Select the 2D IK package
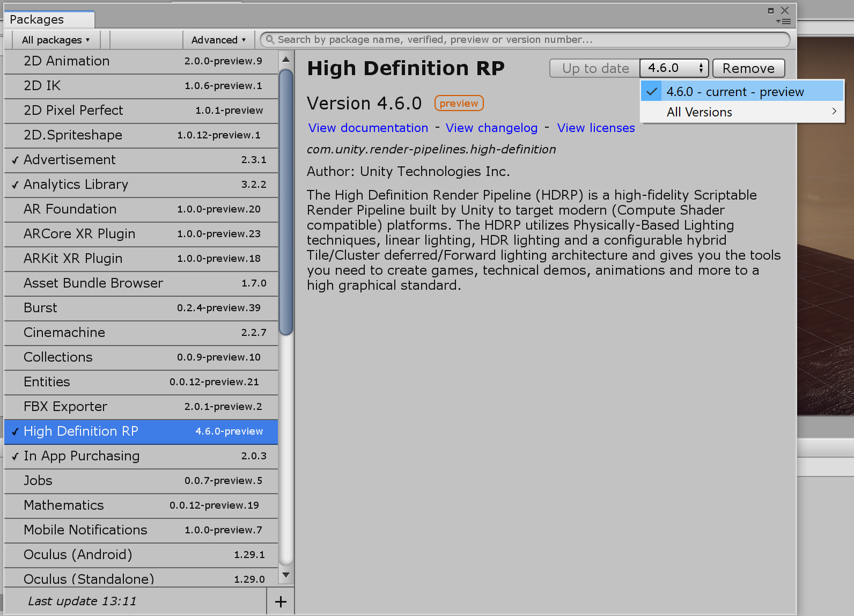The width and height of the screenshot is (854, 616). [141, 86]
